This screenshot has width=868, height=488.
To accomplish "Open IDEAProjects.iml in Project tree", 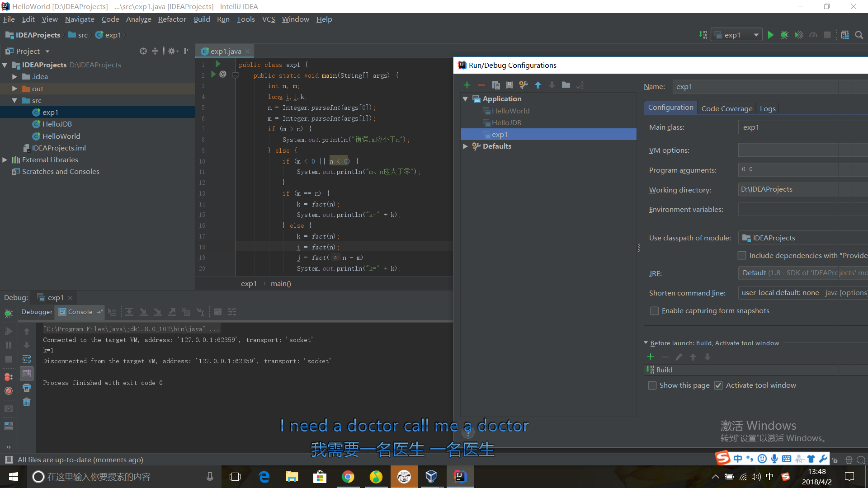I will click(59, 148).
